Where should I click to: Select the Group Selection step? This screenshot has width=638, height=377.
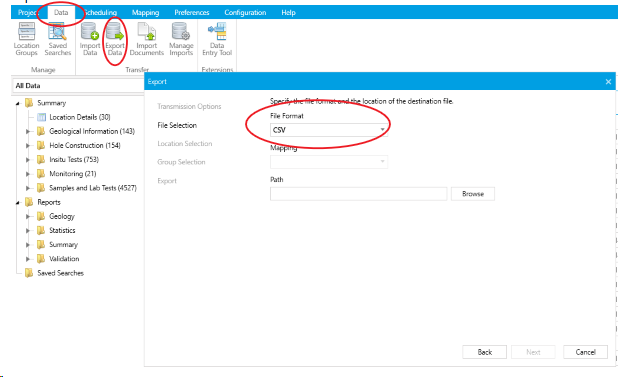pyautogui.click(x=181, y=162)
